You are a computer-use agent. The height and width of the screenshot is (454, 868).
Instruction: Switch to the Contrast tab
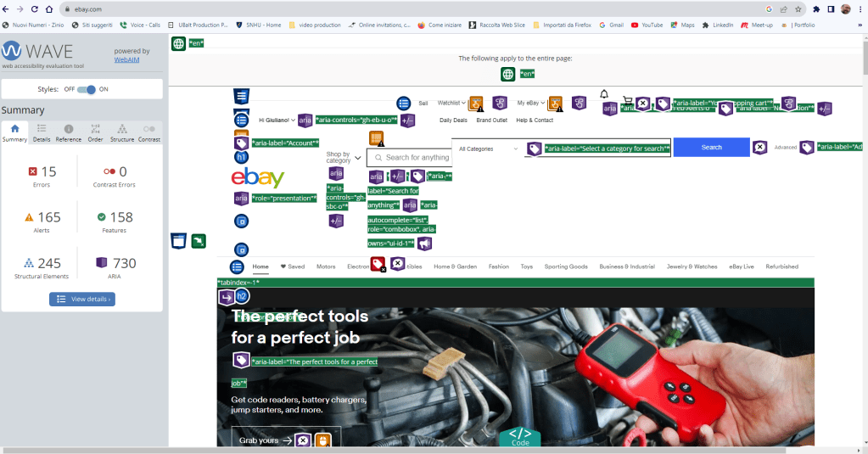[x=148, y=132]
